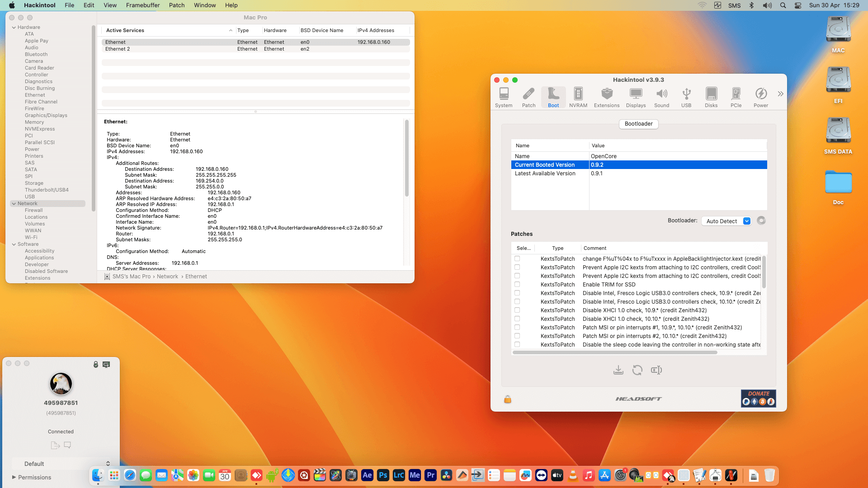Open the System tab in Hackintool toolbar
Viewport: 868px width, 488px height.
click(x=504, y=97)
